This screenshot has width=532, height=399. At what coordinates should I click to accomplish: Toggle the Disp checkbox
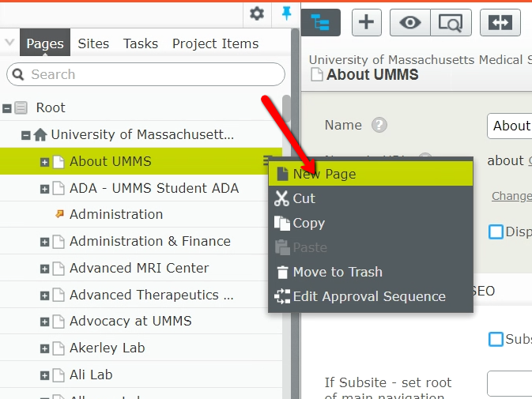pos(496,231)
